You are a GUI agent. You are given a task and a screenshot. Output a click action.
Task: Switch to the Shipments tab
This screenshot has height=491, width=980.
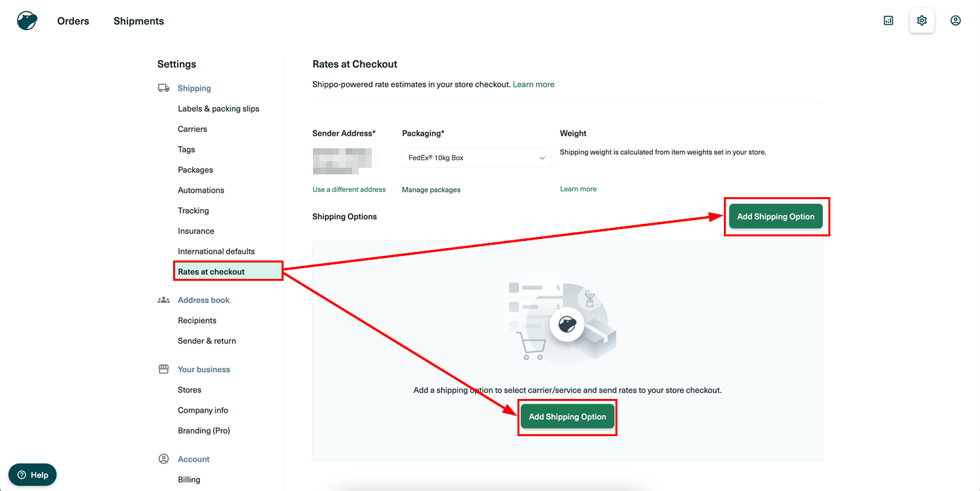pyautogui.click(x=139, y=21)
